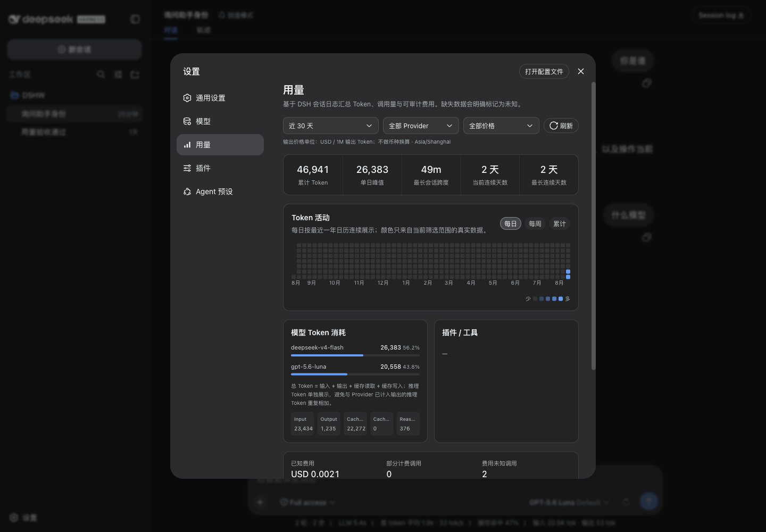The width and height of the screenshot is (766, 532).
Task: Click the 刷新 refresh button
Action: pos(561,126)
